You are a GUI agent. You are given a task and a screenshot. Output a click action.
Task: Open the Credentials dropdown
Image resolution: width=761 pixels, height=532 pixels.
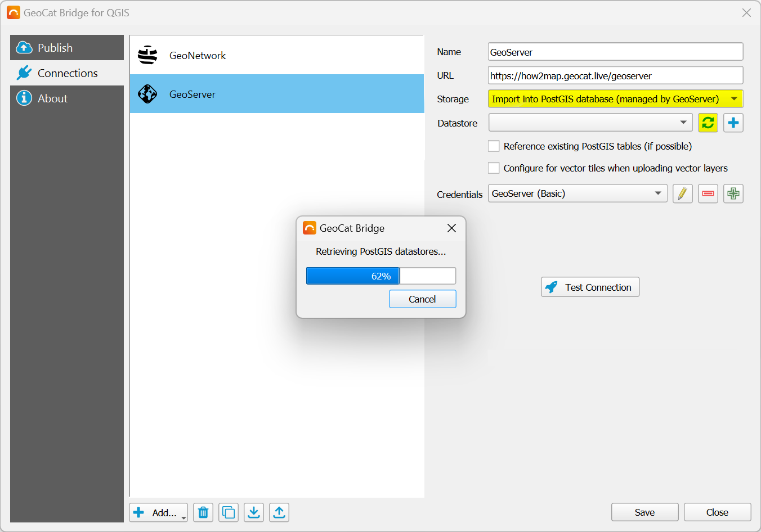577,193
